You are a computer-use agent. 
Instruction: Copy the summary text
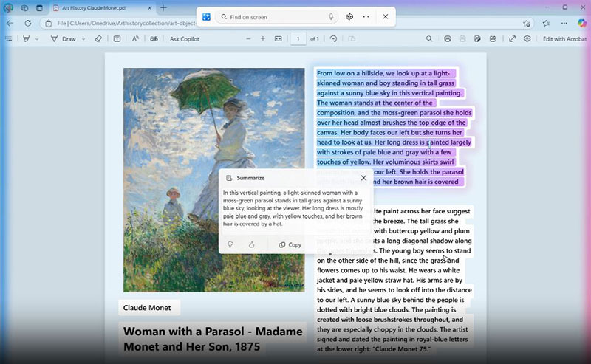[x=290, y=244]
